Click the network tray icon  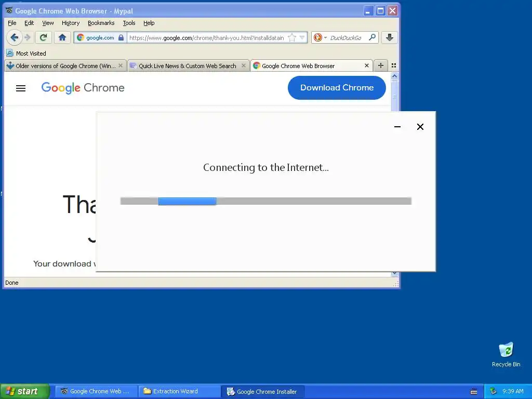[493, 391]
